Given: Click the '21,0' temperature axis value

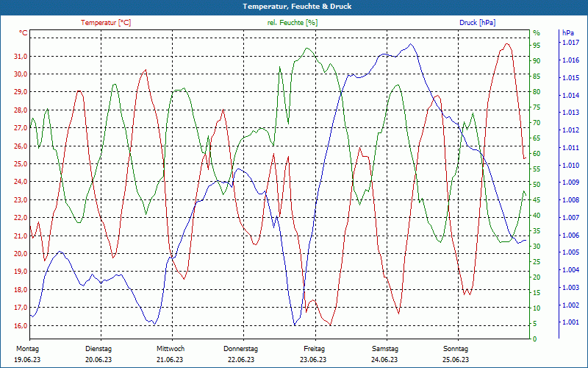Looking at the screenshot, I should coord(21,236).
